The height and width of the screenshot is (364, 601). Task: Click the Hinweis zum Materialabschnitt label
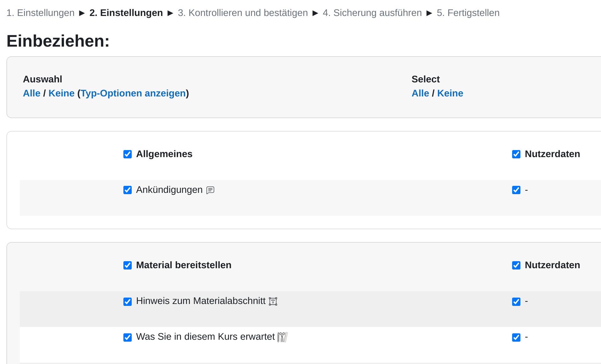pyautogui.click(x=201, y=301)
